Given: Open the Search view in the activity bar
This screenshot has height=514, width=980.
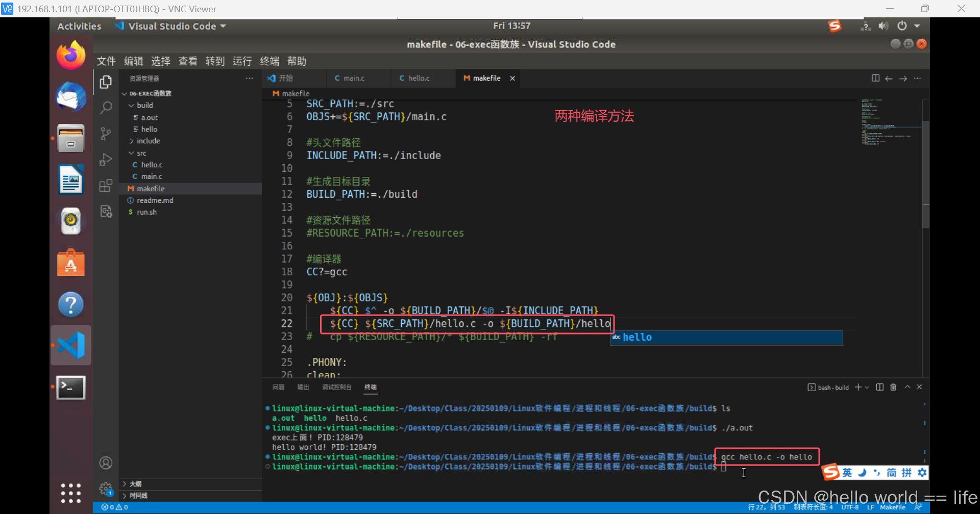Looking at the screenshot, I should [106, 108].
